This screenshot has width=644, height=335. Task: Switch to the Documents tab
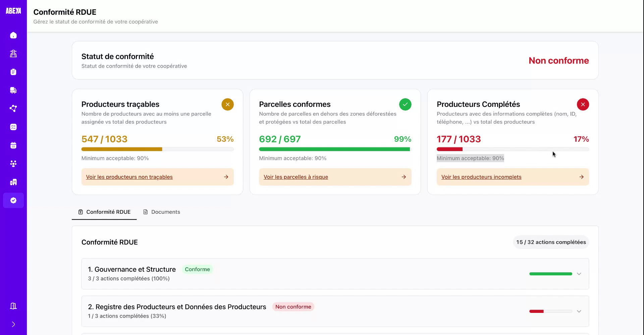coord(162,212)
